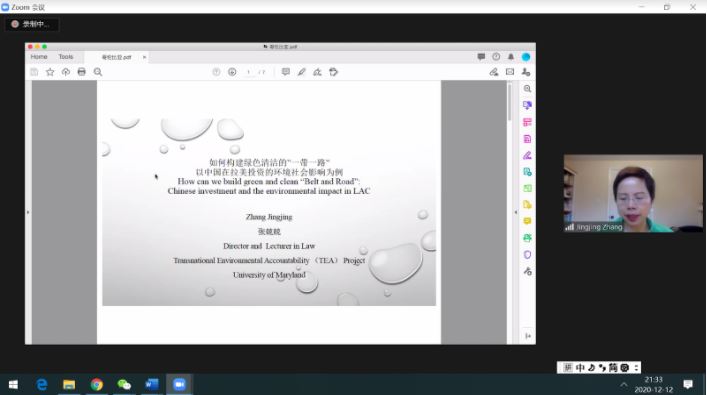The image size is (707, 395).
Task: Click the document vertical scrollbar
Action: (510, 212)
